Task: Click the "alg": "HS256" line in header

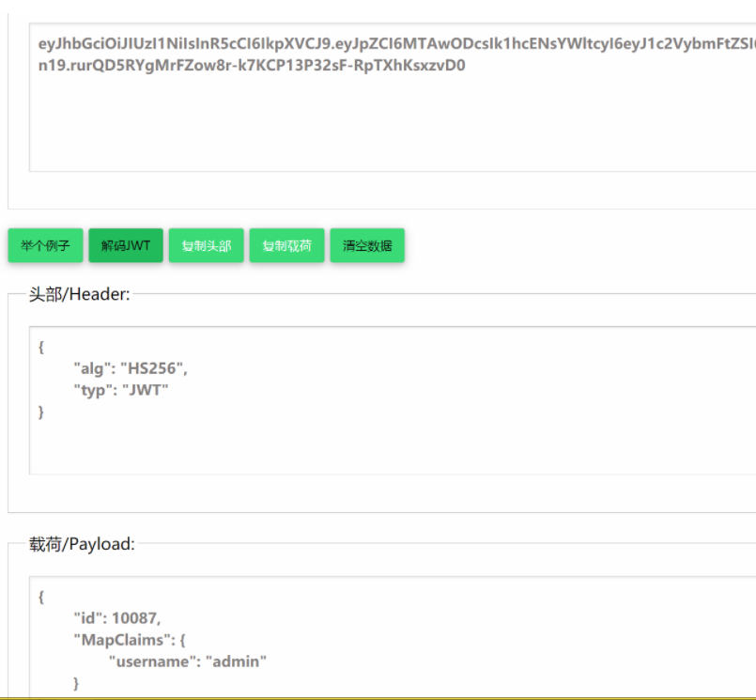Action: [x=137, y=368]
